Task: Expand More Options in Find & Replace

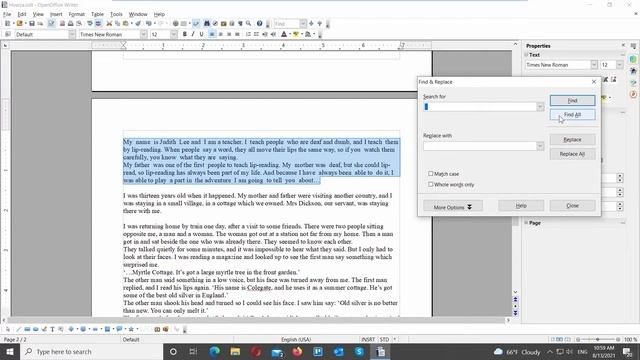Action: point(453,207)
